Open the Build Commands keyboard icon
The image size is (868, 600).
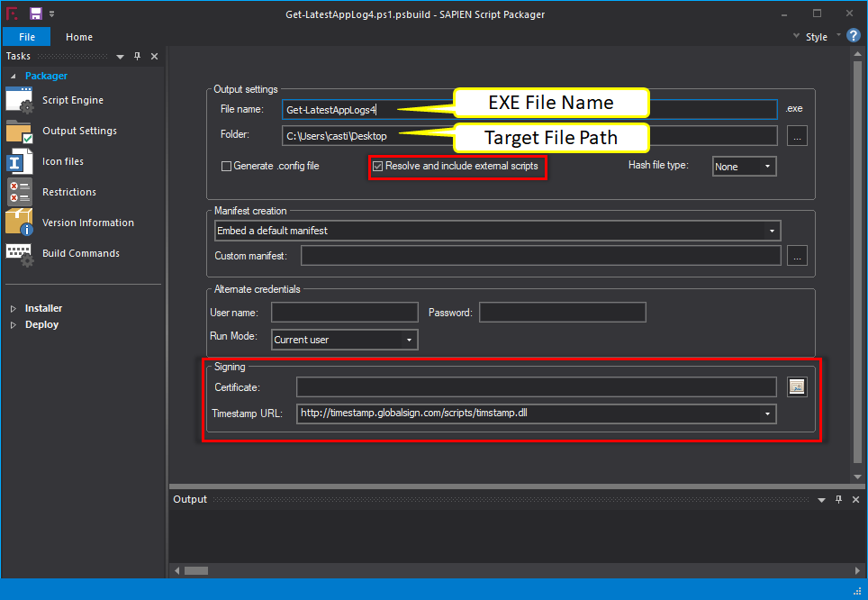click(x=20, y=254)
